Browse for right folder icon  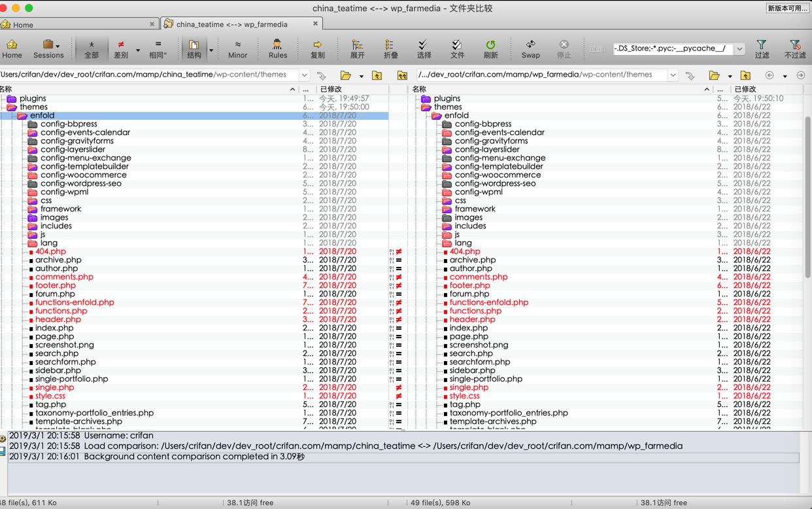714,75
